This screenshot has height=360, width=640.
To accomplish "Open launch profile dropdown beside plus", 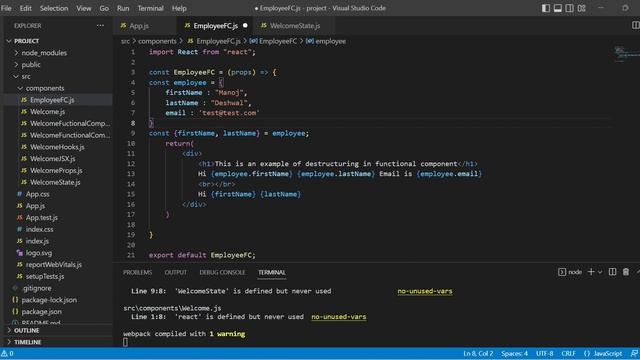I will 600,272.
